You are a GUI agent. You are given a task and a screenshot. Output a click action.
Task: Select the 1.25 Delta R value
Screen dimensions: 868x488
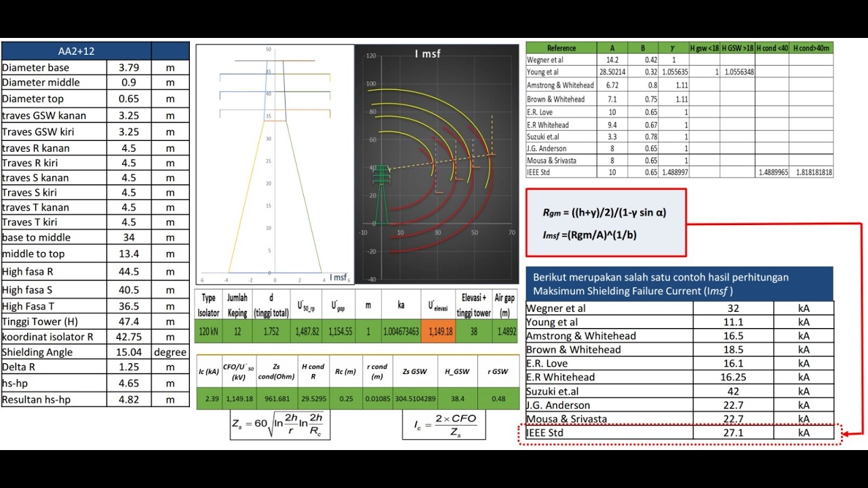click(129, 367)
